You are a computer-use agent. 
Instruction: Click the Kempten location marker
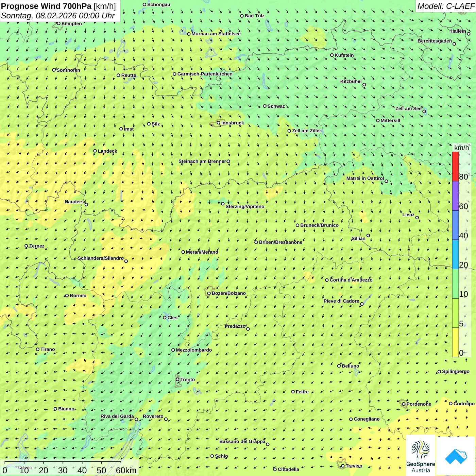58,23
